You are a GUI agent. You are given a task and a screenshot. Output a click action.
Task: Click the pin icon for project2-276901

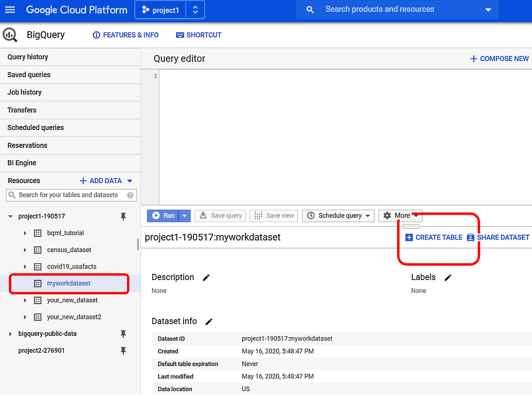pyautogui.click(x=123, y=350)
